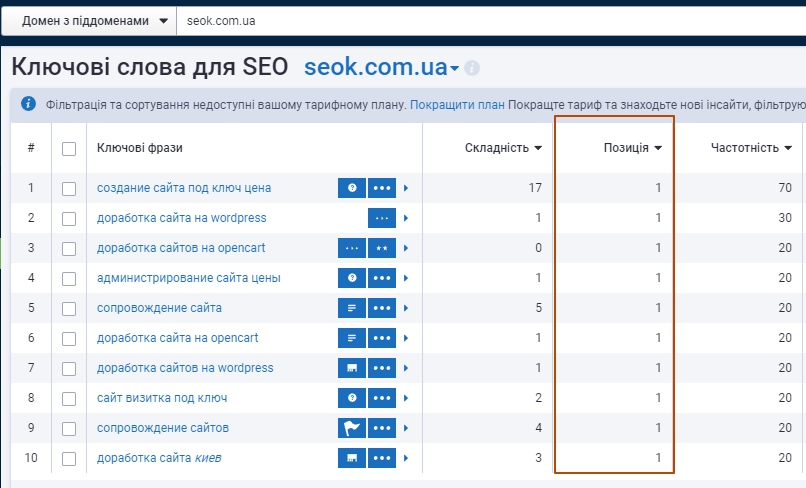806x488 pixels.
Task: Expand arrow for доработка сайта на opencart
Action: 406,338
